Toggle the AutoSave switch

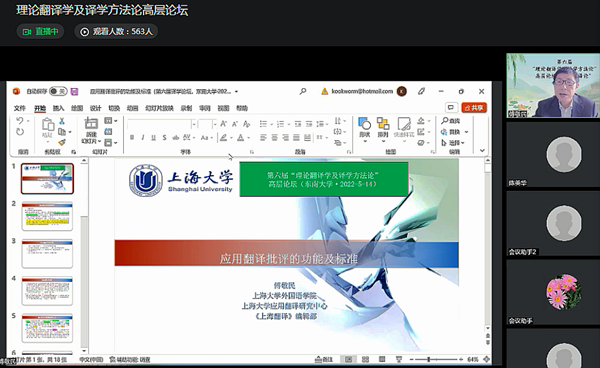pyautogui.click(x=58, y=91)
